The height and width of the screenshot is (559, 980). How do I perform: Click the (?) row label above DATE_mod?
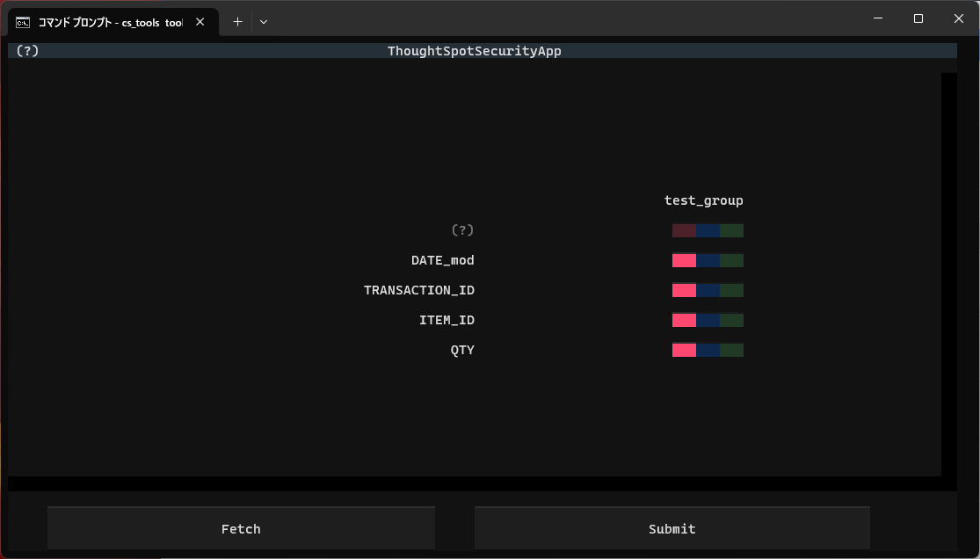[x=462, y=230]
